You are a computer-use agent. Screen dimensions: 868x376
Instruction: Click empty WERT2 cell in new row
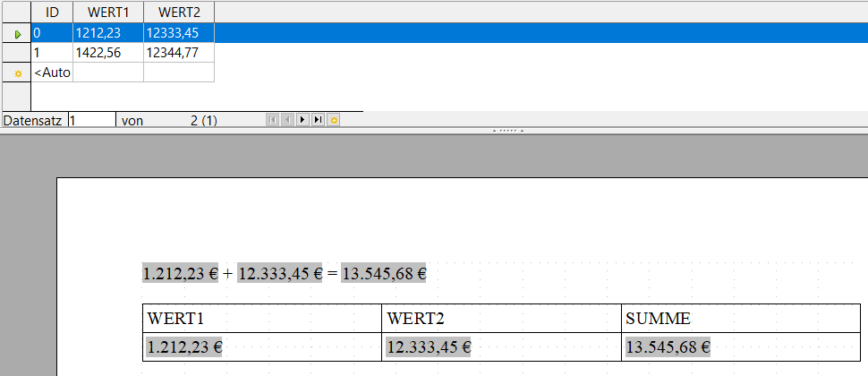(179, 73)
